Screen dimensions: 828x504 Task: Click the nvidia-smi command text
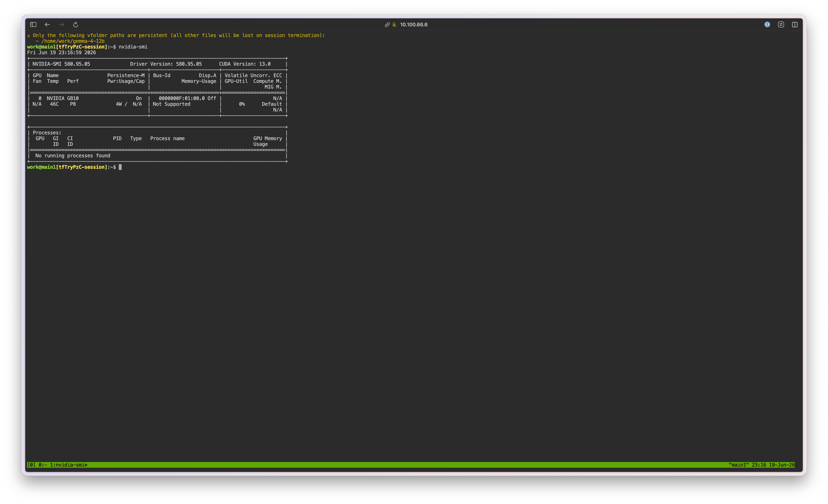click(133, 47)
